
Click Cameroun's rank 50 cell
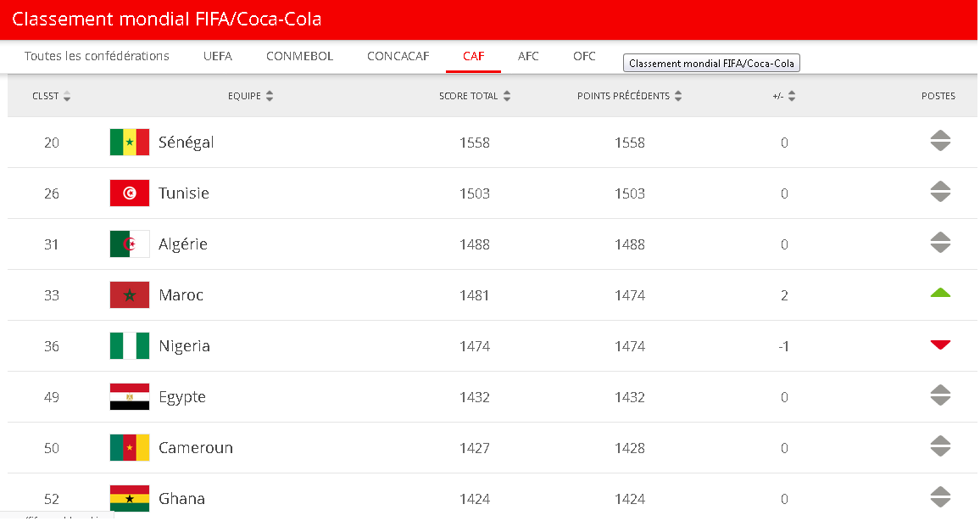(x=51, y=448)
